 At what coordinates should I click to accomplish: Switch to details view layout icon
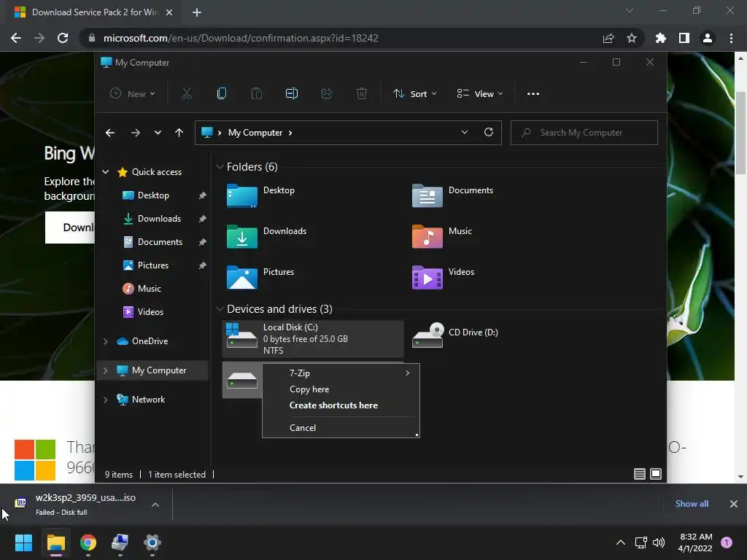point(639,474)
